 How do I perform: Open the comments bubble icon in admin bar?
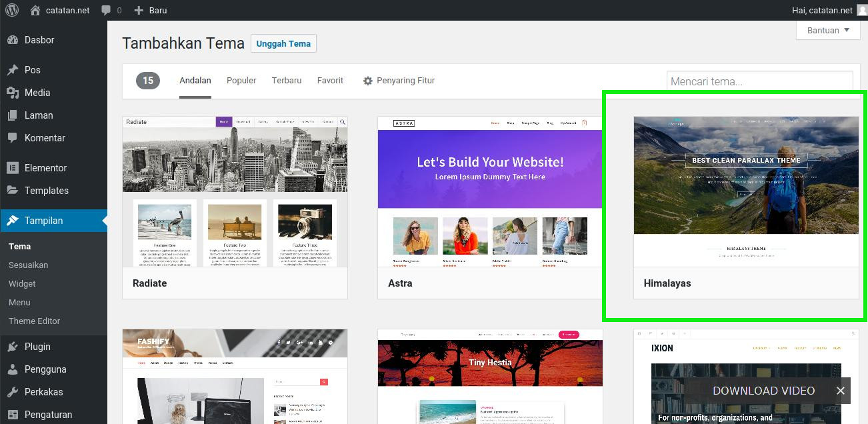coord(107,11)
